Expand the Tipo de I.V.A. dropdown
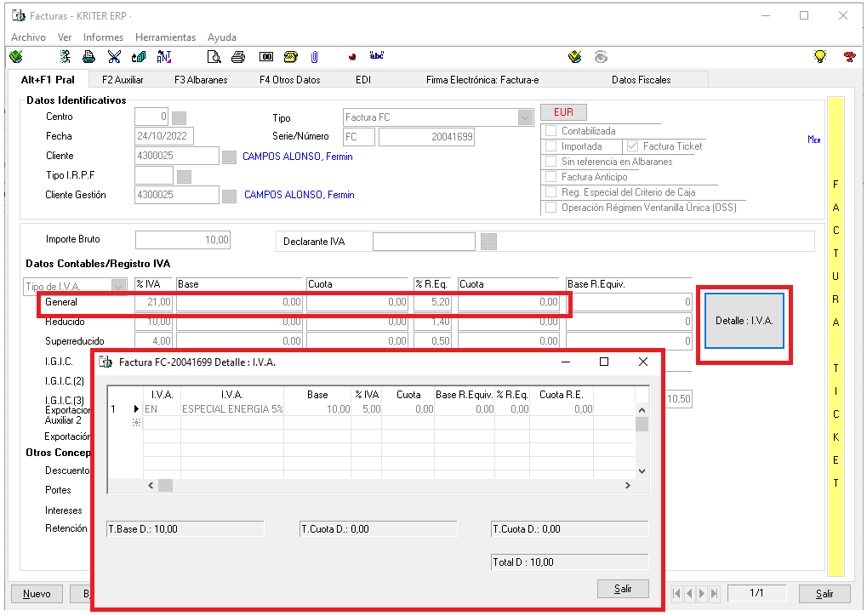Screen dimensions: 867x616 (118, 286)
